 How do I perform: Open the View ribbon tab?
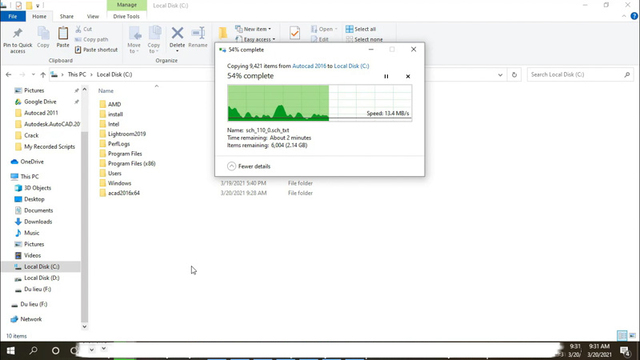(93, 16)
